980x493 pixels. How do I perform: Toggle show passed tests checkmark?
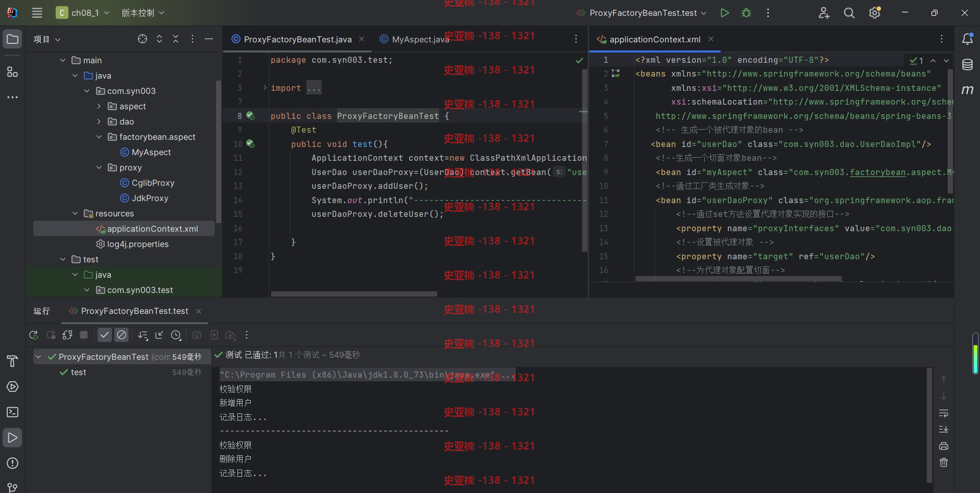point(105,335)
